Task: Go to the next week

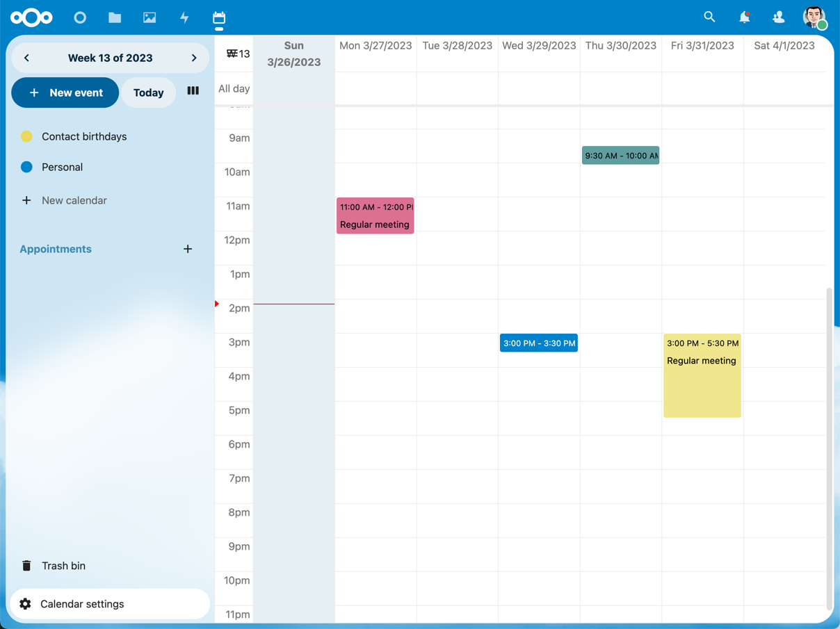Action: coord(194,58)
